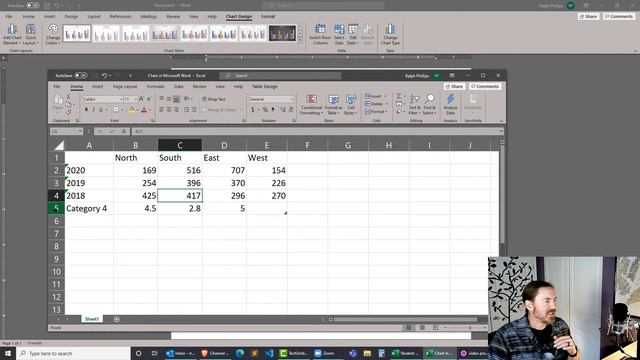The width and height of the screenshot is (640, 360).
Task: Open Word's Chart Design tab
Action: click(x=239, y=16)
